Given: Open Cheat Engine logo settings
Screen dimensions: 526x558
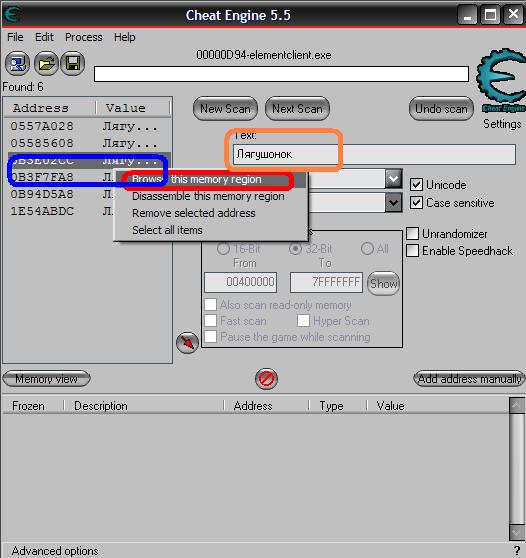Looking at the screenshot, I should click(x=502, y=80).
